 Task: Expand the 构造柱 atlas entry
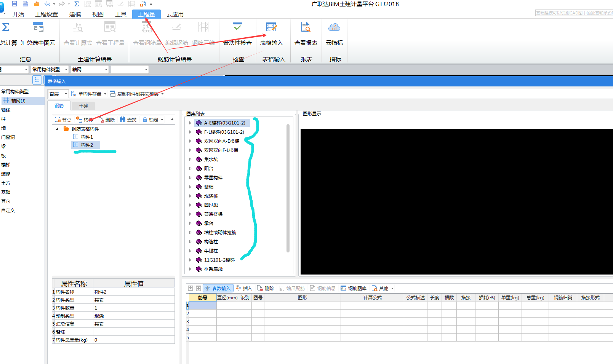coord(190,241)
